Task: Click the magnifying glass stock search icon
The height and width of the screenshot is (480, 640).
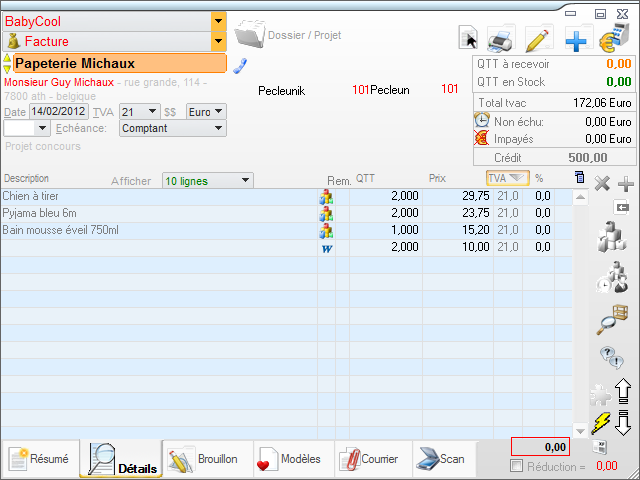Action: click(610, 320)
